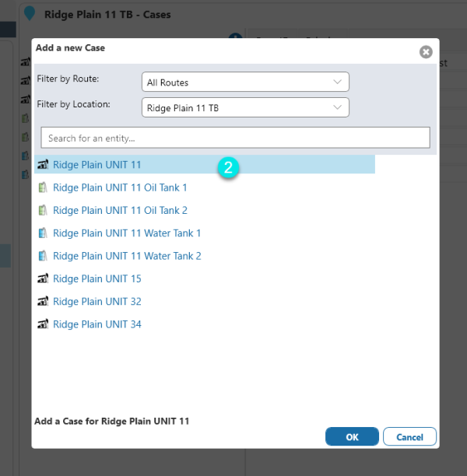Click the green tank icon for Oil Tank 1
467x476 pixels.
point(43,187)
